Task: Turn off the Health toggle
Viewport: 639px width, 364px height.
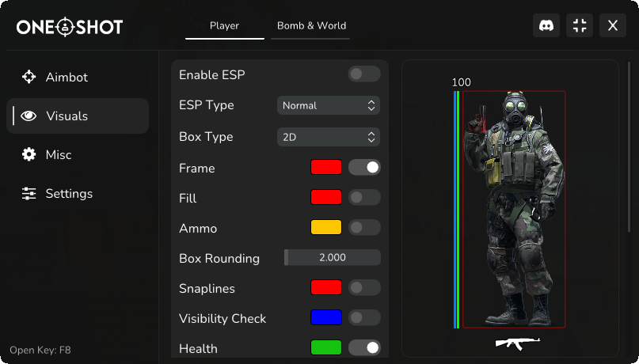Action: point(364,347)
